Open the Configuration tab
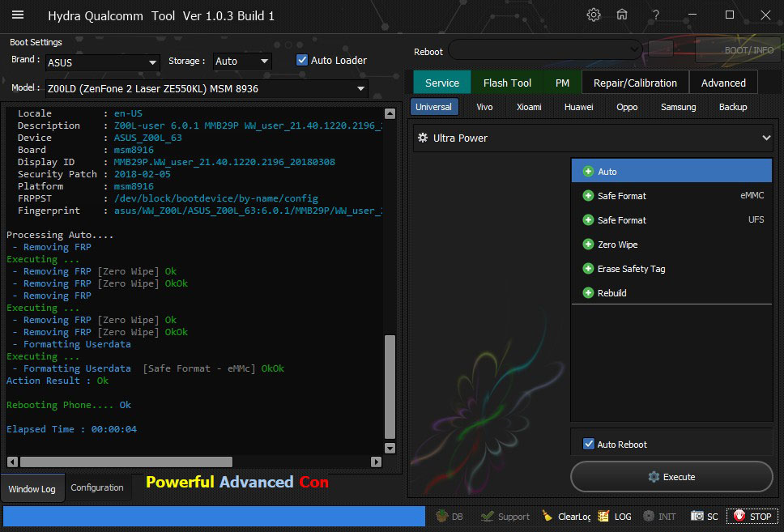Viewport: 784px width, 532px height. (x=97, y=487)
